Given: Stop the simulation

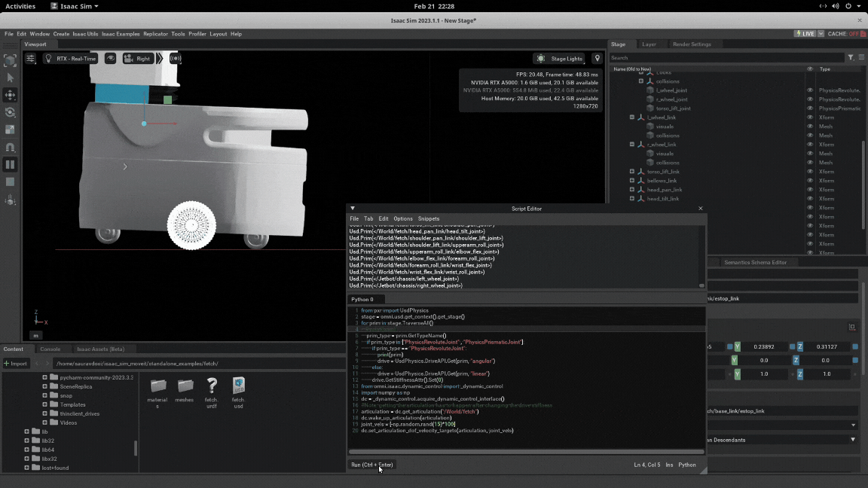Looking at the screenshot, I should point(10,182).
